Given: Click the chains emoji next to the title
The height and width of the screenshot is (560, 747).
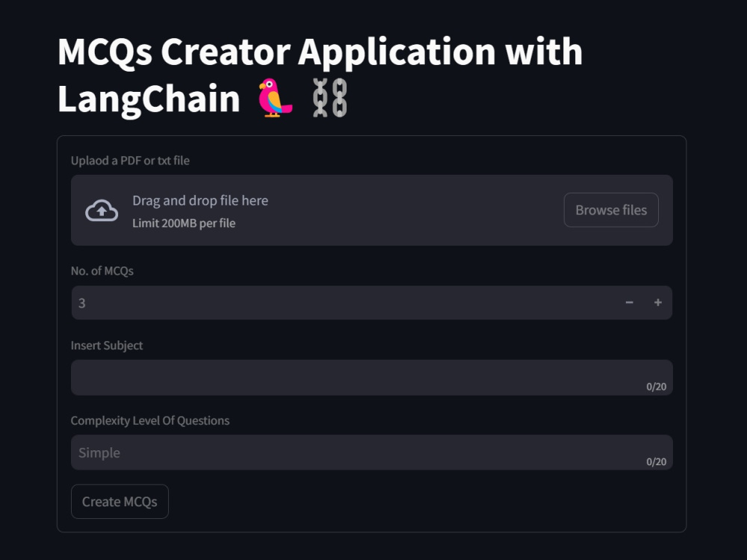Looking at the screenshot, I should coord(329,97).
